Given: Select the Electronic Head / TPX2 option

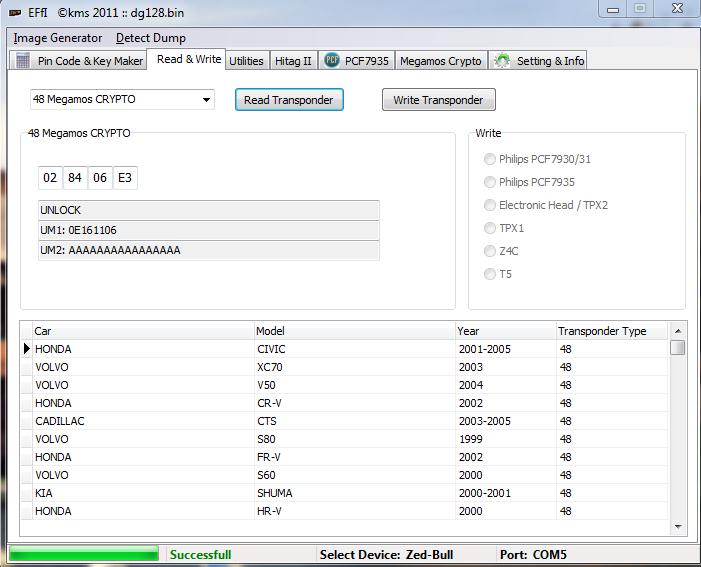Looking at the screenshot, I should click(489, 205).
